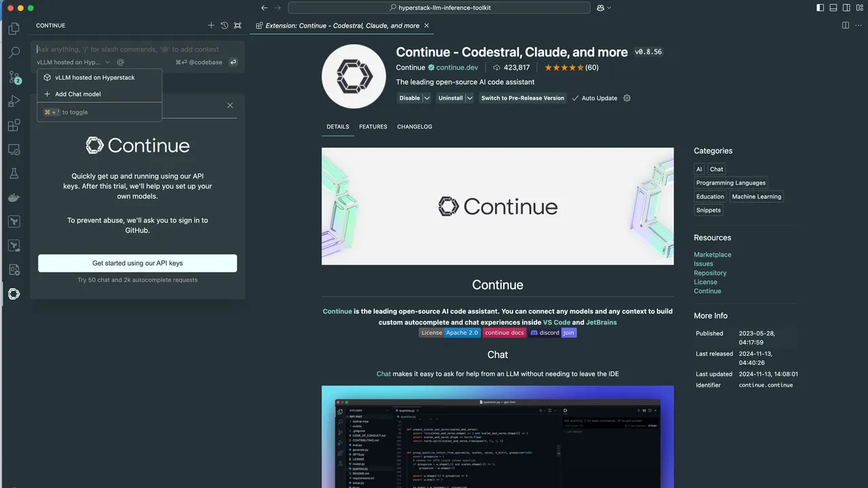Click Switch to Pre-Release Version button

(x=522, y=98)
